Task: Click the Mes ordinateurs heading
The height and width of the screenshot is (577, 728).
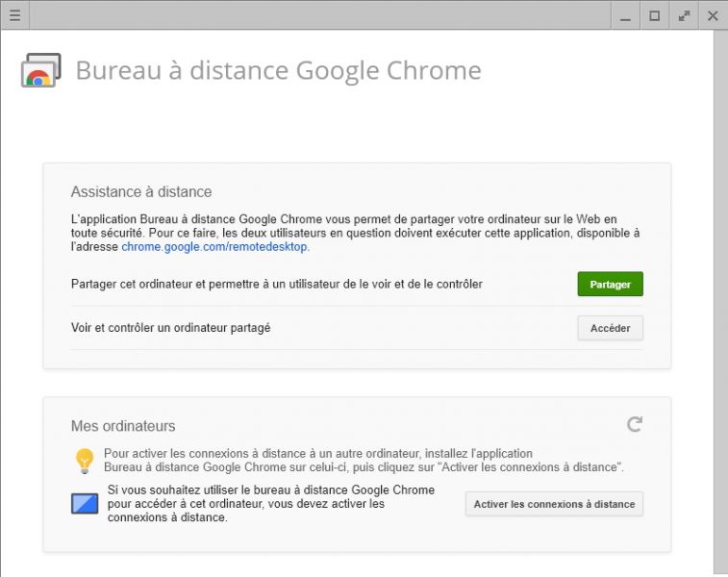Action: 123,426
